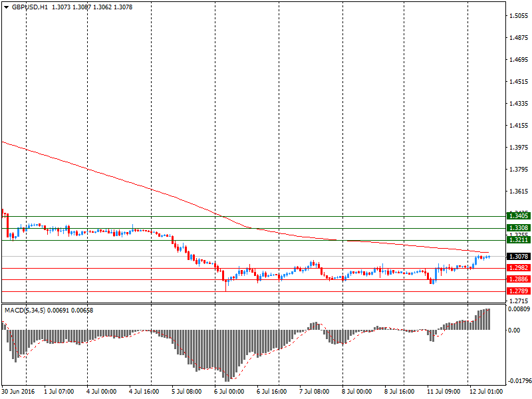Image resolution: width=532 pixels, height=399 pixels.
Task: Click the 1.4875 price scale value
Action: point(519,38)
